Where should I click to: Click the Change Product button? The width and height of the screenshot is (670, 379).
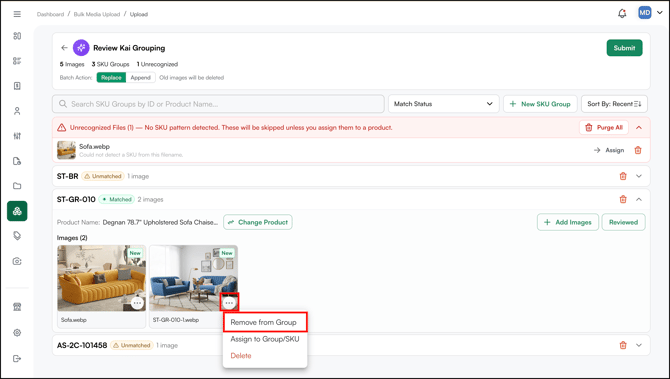(258, 222)
